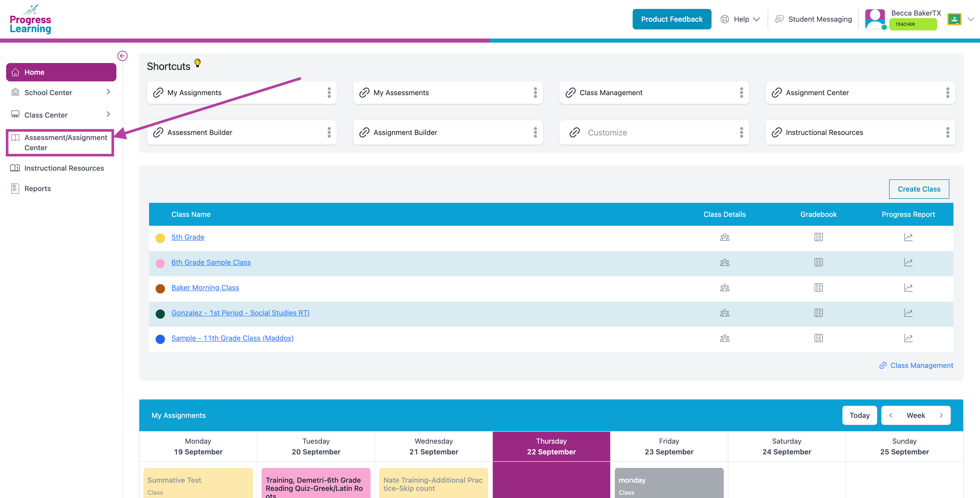Open the 6th Grade Sample Class link
Screen dimensions: 980x498
click(x=211, y=263)
